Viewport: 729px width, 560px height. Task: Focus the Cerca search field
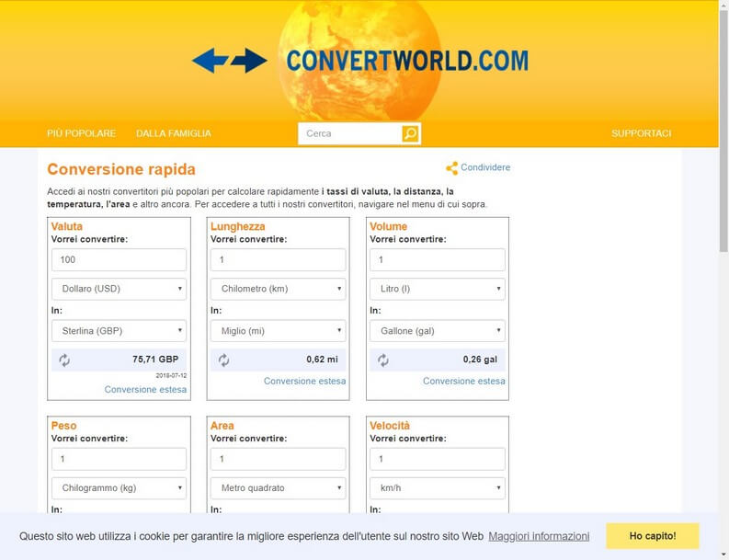(x=349, y=133)
